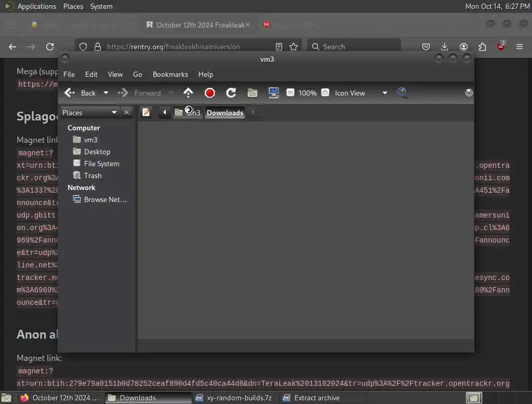The height and width of the screenshot is (404, 532).
Task: Open the Firefox downloads panel
Action: 445,47
